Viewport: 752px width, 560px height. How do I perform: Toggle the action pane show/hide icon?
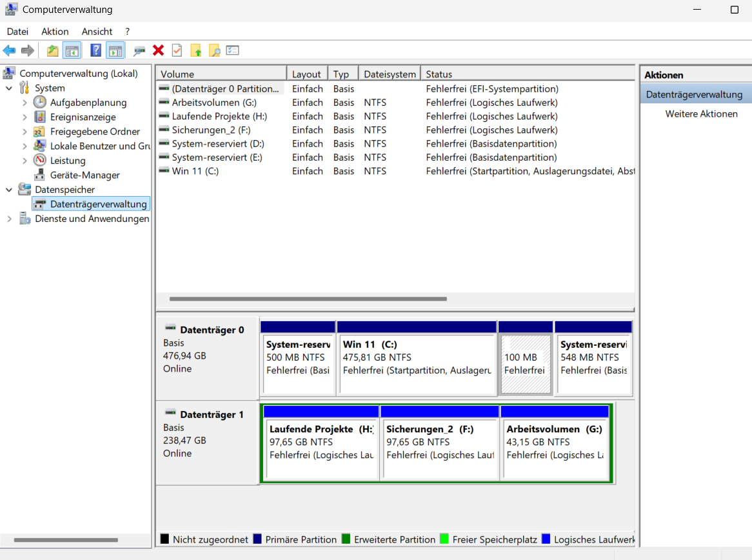pyautogui.click(x=115, y=50)
